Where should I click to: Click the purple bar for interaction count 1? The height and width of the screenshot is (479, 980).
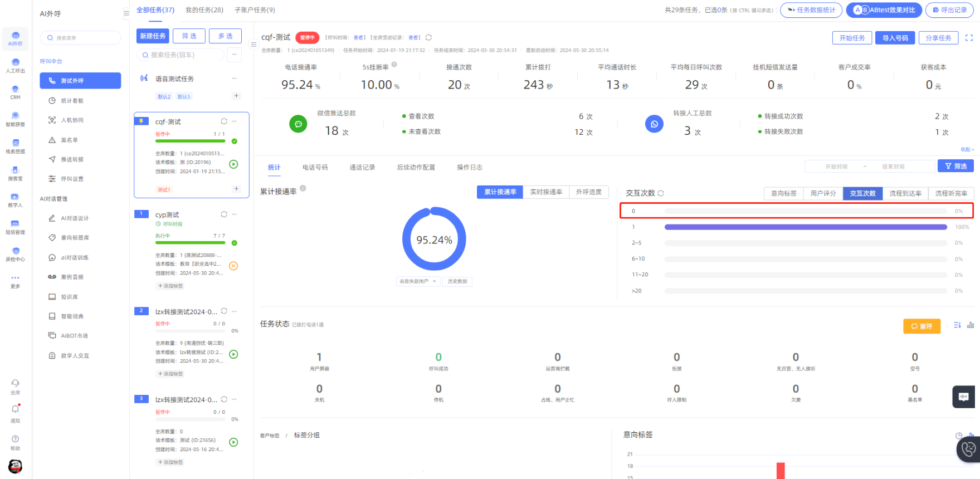coord(805,227)
